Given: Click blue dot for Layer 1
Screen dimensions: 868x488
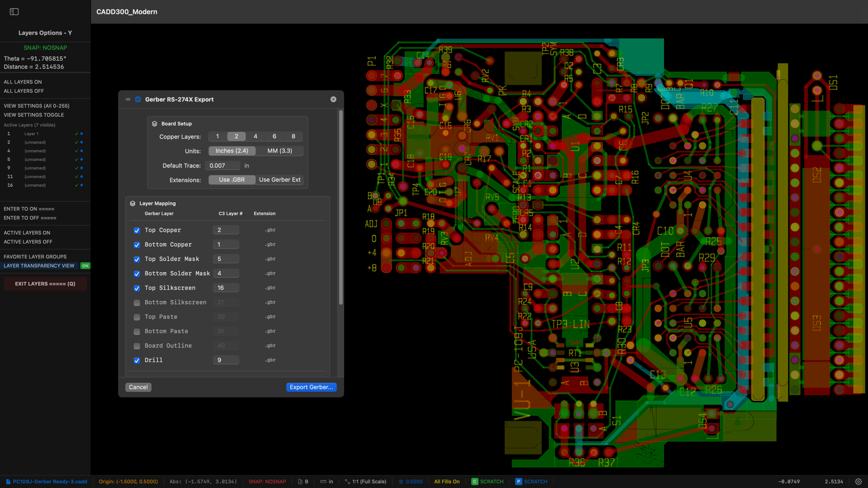Looking at the screenshot, I should [x=82, y=133].
